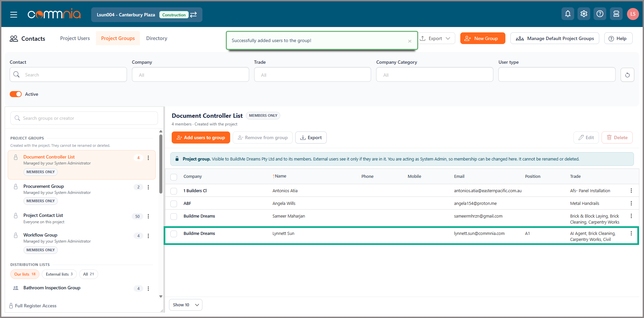Sort table by Name column
Screen dimensions: 644x318
[280, 176]
